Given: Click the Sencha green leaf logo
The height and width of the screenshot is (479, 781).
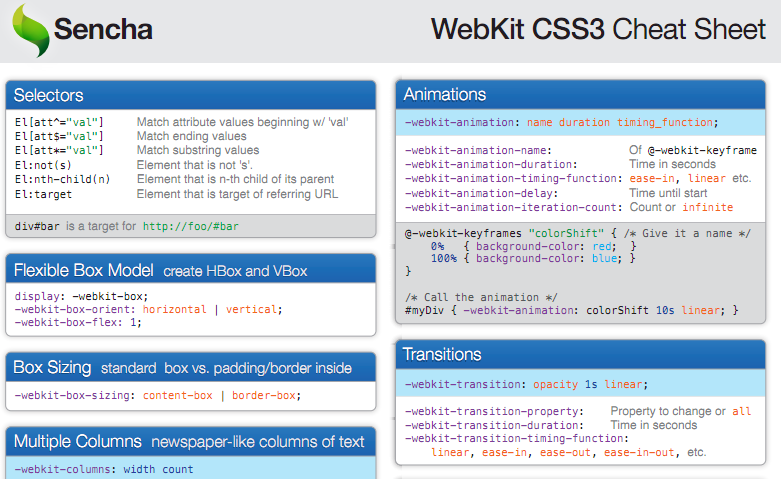Looking at the screenshot, I should [x=31, y=30].
